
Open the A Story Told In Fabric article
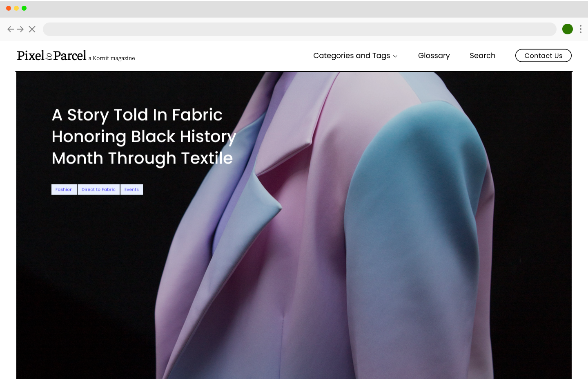point(144,137)
